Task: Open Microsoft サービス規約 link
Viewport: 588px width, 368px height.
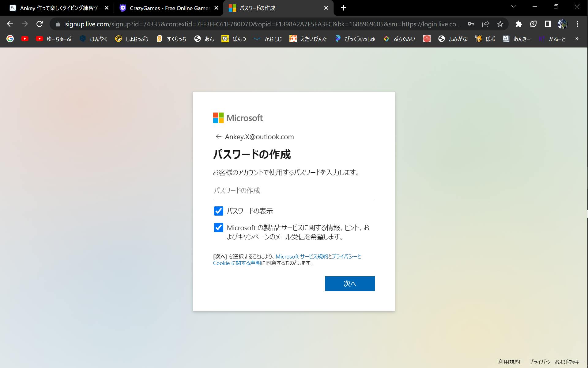Action: point(302,256)
